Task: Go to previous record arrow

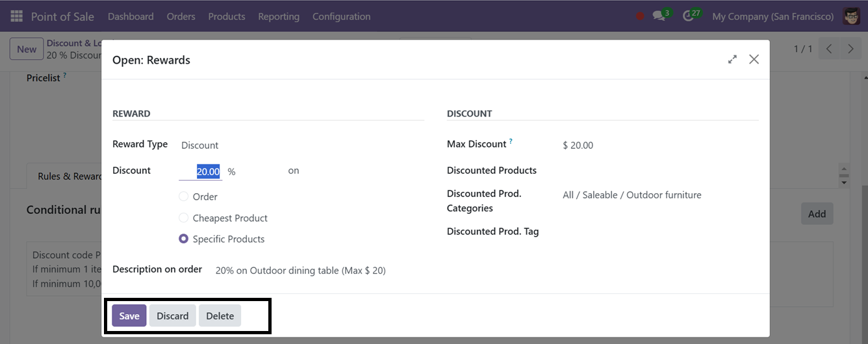Action: click(829, 49)
